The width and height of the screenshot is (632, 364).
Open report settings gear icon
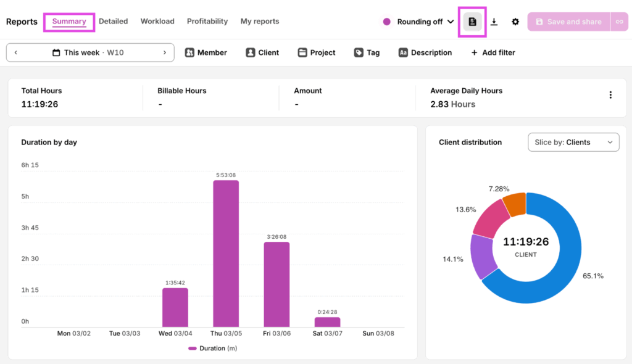[515, 22]
